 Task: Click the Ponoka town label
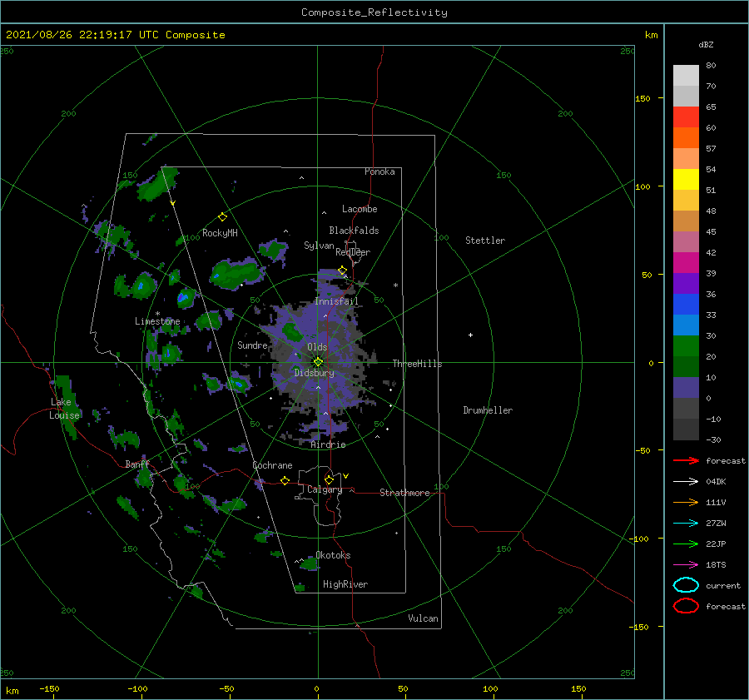click(379, 171)
